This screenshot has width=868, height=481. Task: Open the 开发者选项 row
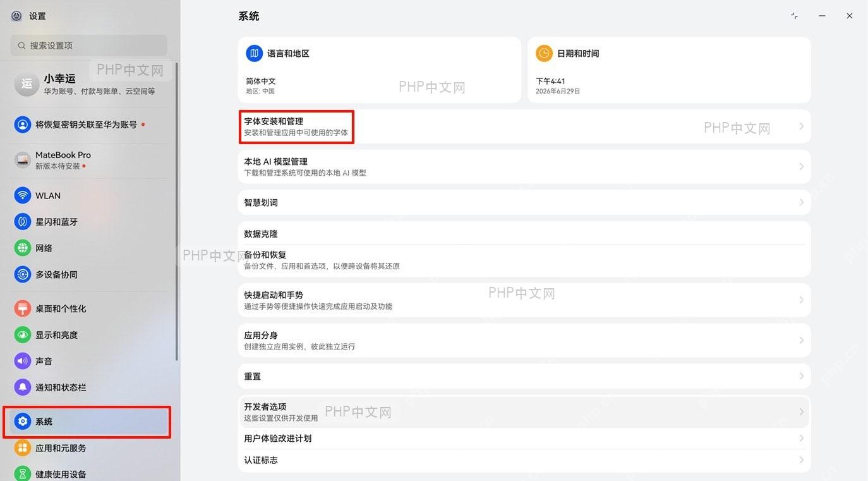click(524, 412)
